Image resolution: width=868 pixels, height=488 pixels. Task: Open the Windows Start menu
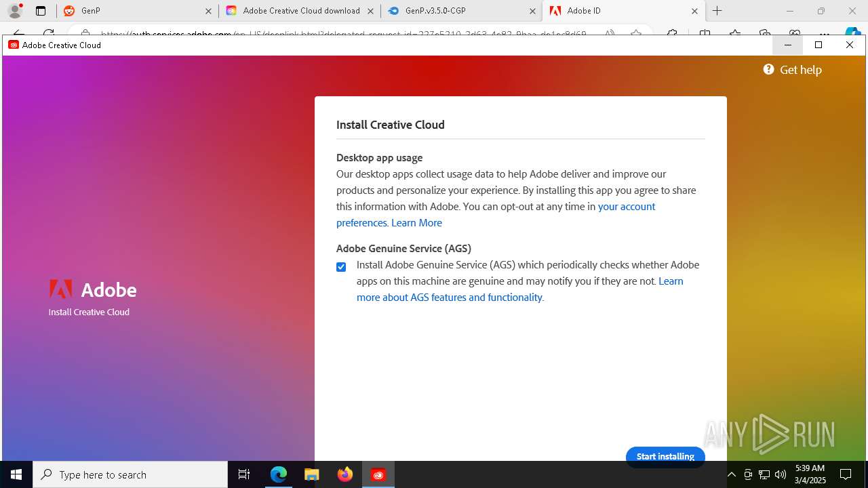click(16, 474)
